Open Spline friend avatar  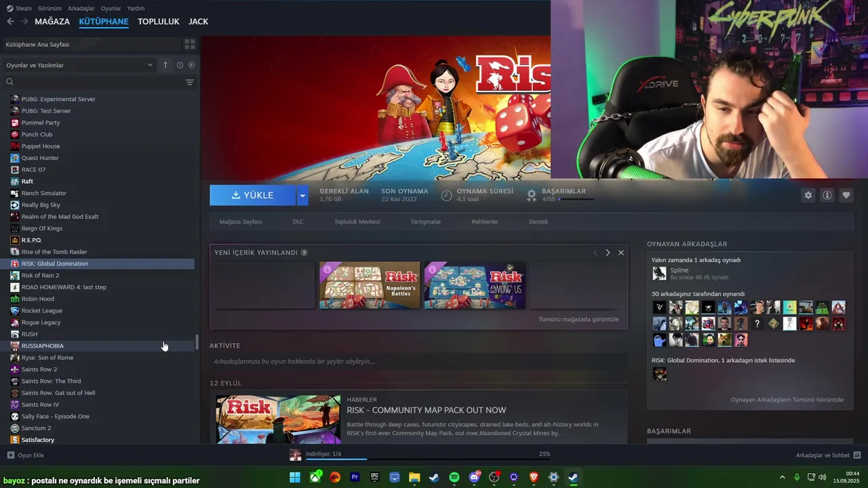coord(659,273)
